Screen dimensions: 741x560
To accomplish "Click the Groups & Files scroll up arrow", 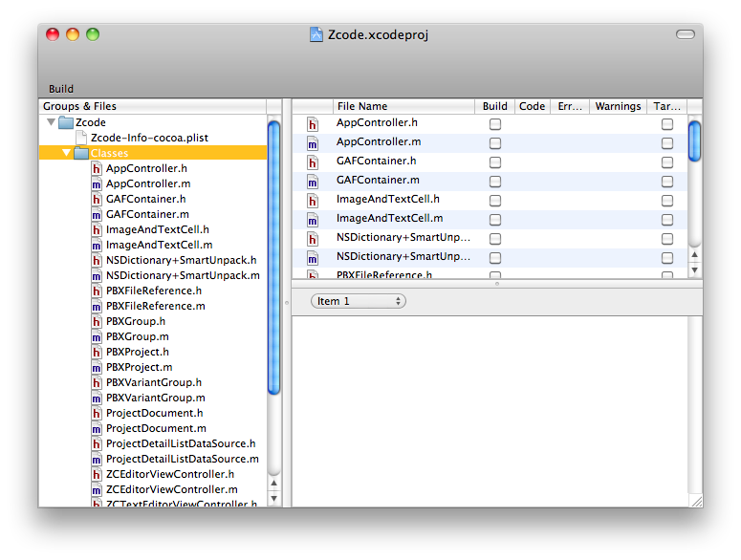I will [x=273, y=483].
